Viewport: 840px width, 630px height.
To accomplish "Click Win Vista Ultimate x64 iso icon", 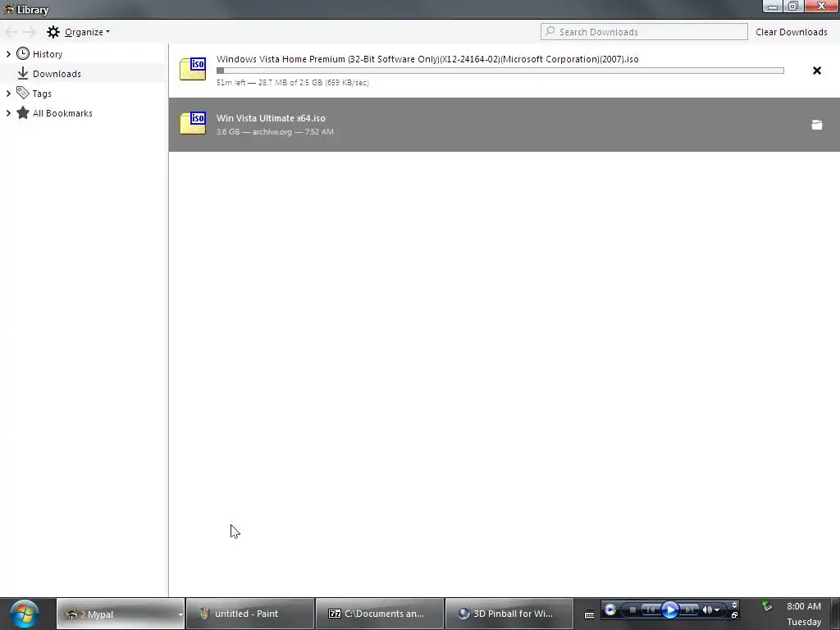I will coord(193,123).
